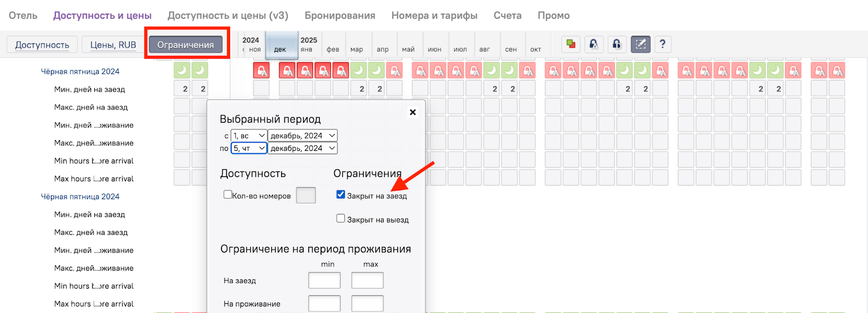Jump to май in the month timeline

coord(409,49)
